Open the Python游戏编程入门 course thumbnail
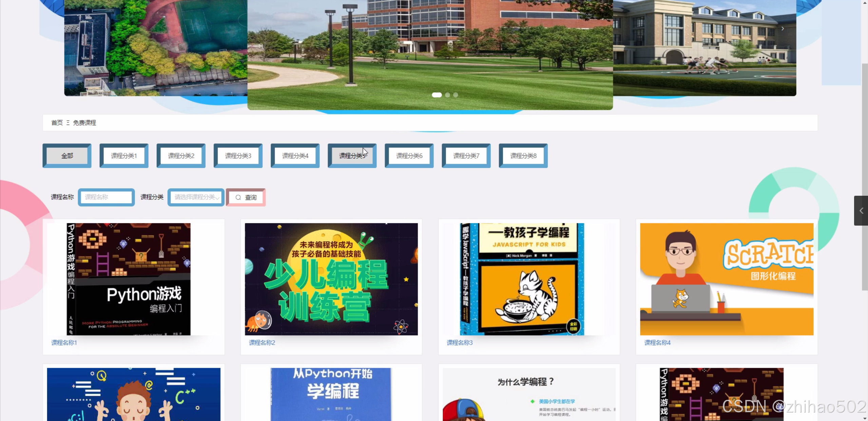The height and width of the screenshot is (421, 868). pos(129,279)
